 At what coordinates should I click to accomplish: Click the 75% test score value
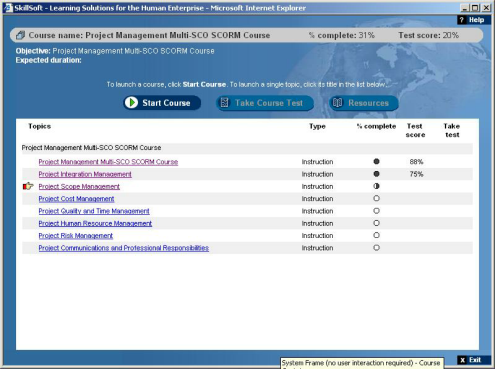click(416, 174)
